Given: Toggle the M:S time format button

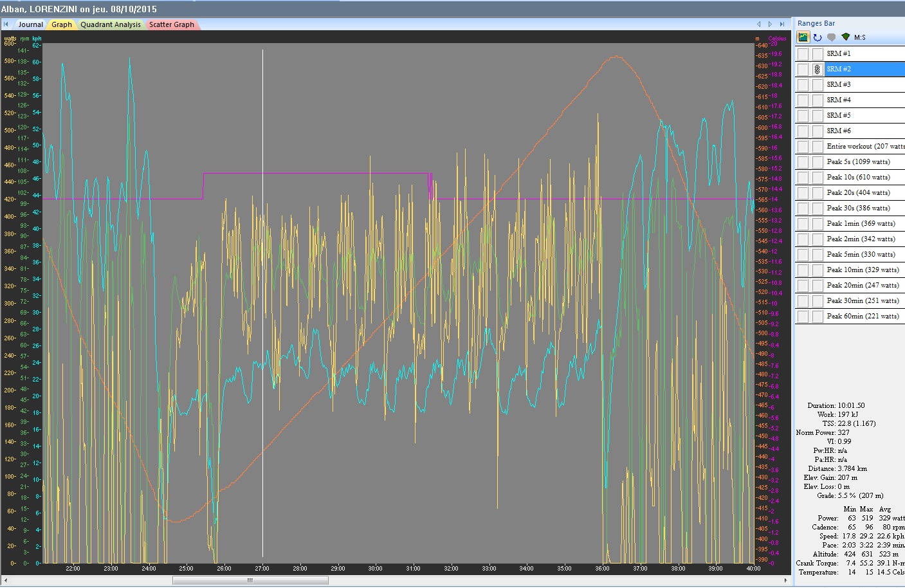Looking at the screenshot, I should pos(860,37).
